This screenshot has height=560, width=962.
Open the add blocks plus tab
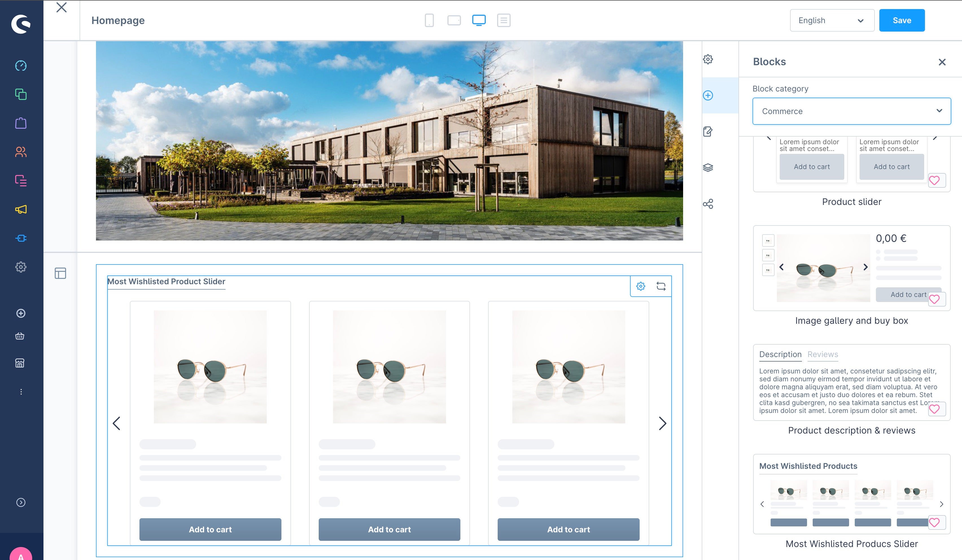pyautogui.click(x=708, y=95)
